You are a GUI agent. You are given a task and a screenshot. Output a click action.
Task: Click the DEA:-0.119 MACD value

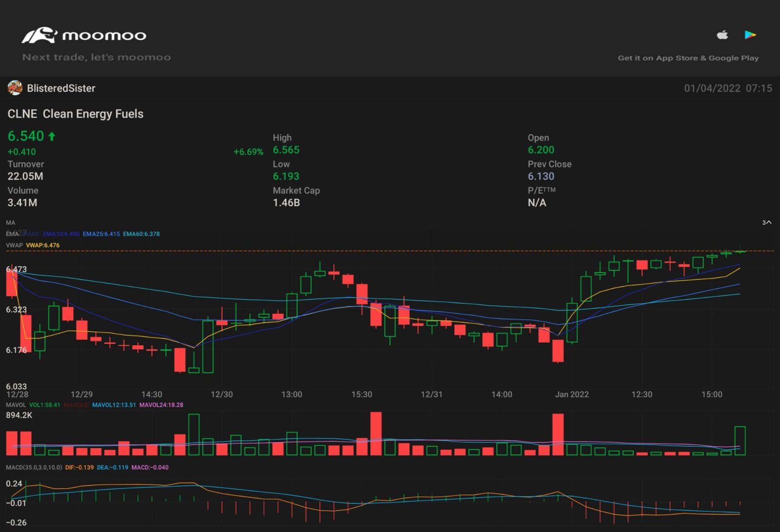coord(113,467)
